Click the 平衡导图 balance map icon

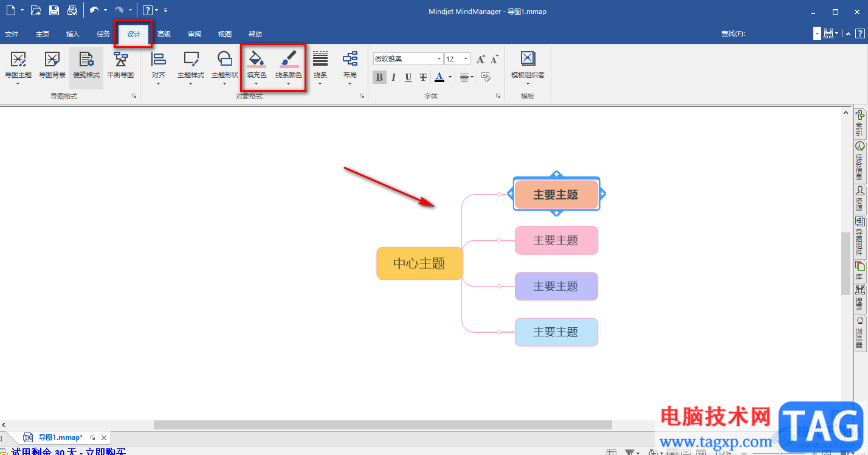tap(120, 65)
